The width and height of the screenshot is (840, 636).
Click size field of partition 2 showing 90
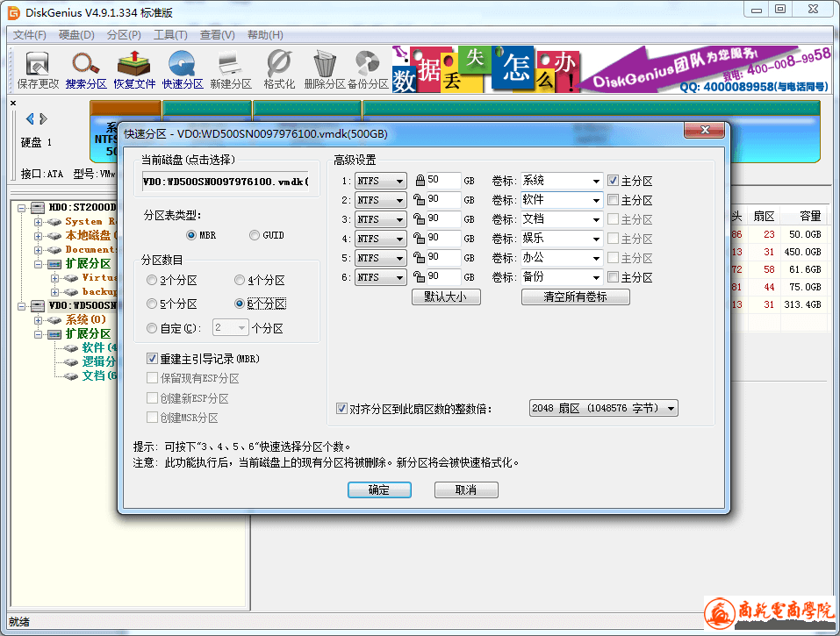443,200
